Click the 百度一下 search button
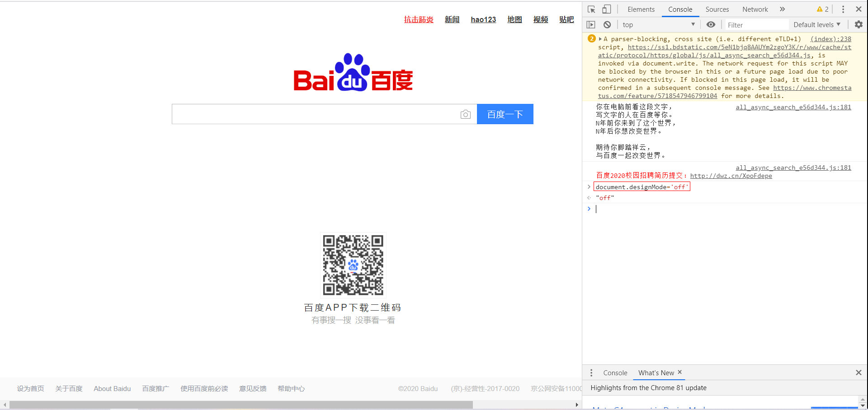 [x=505, y=114]
